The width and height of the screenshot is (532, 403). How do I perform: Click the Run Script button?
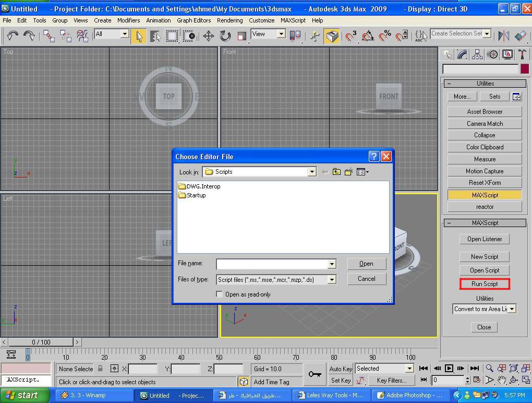pyautogui.click(x=485, y=284)
